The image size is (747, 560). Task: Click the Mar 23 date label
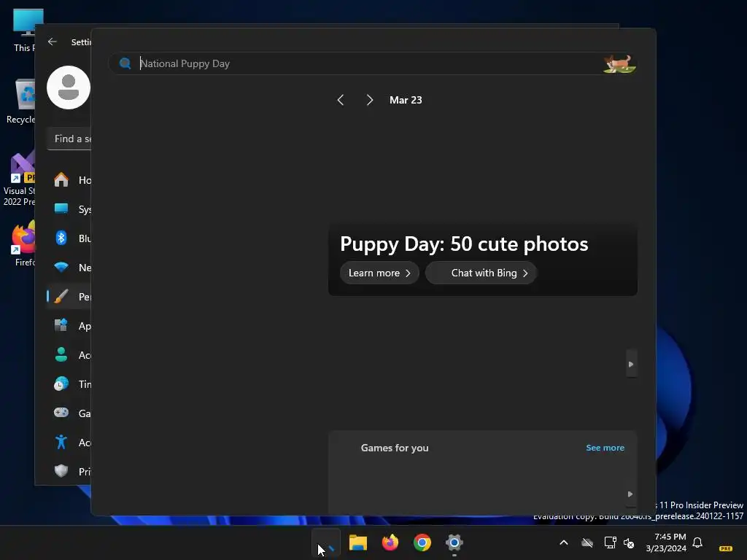point(406,100)
